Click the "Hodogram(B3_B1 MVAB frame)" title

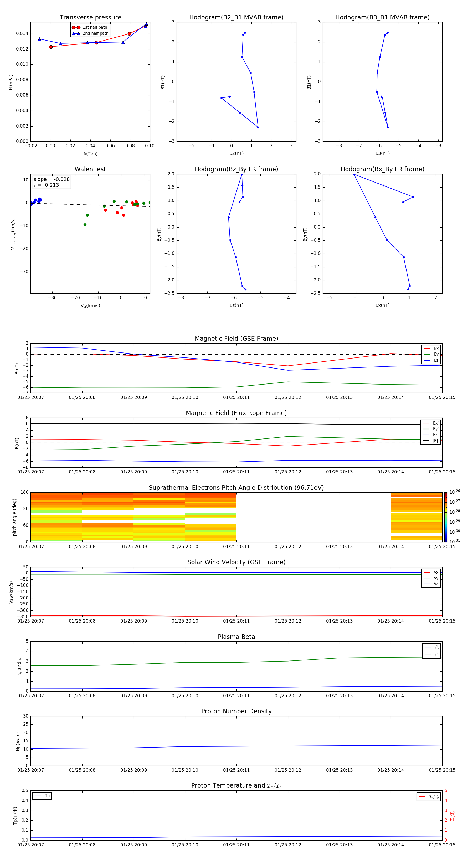(x=382, y=17)
